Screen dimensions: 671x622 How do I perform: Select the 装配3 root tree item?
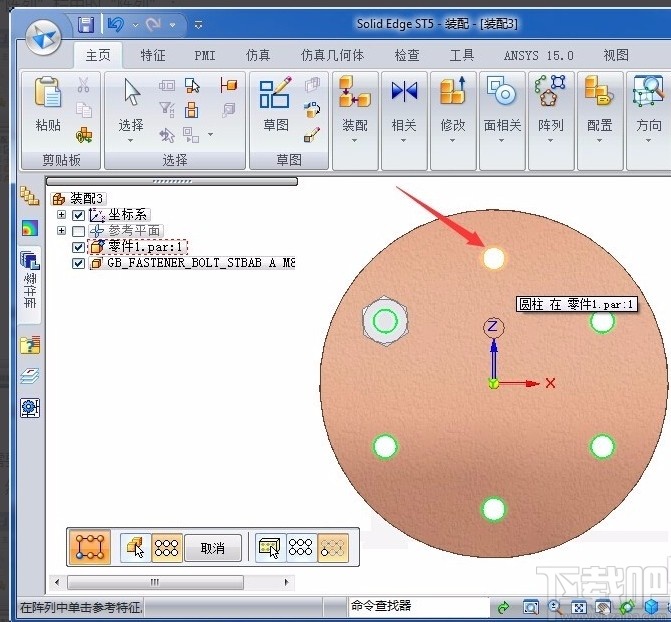pyautogui.click(x=78, y=199)
